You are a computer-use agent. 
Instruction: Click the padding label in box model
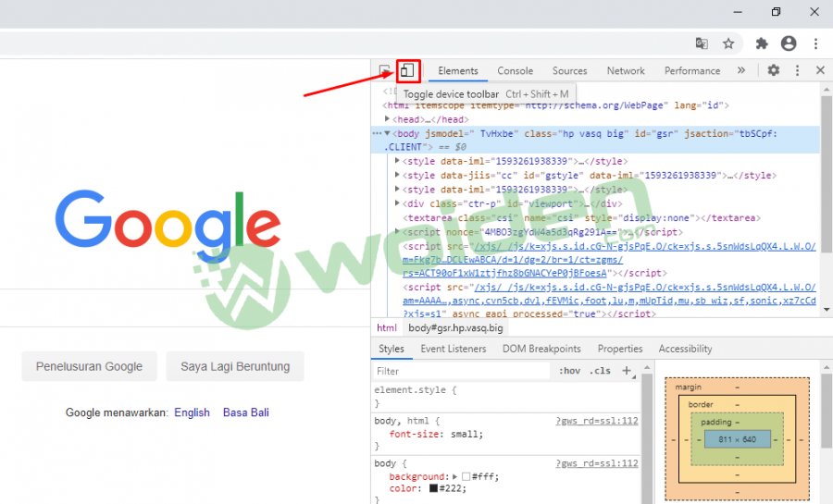tap(716, 423)
